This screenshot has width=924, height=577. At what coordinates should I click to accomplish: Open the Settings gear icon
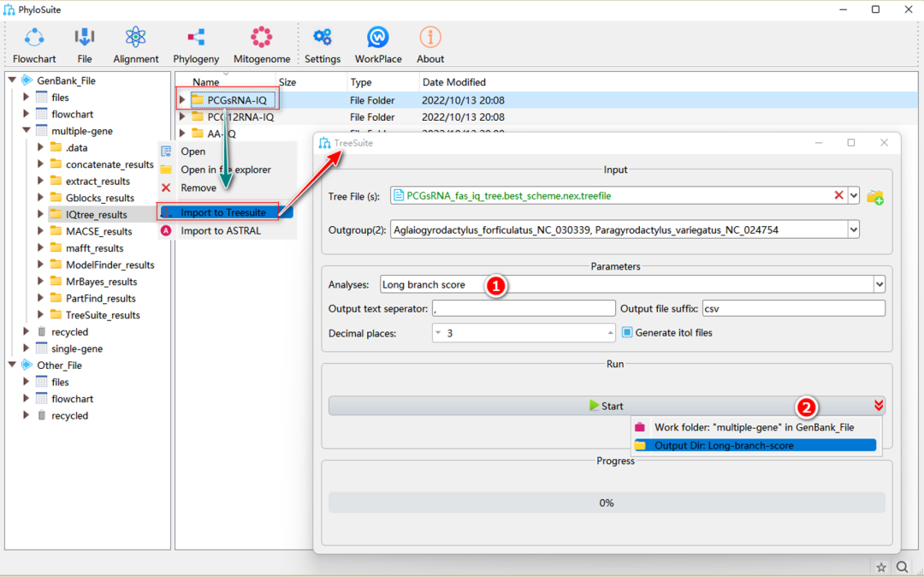(x=323, y=38)
